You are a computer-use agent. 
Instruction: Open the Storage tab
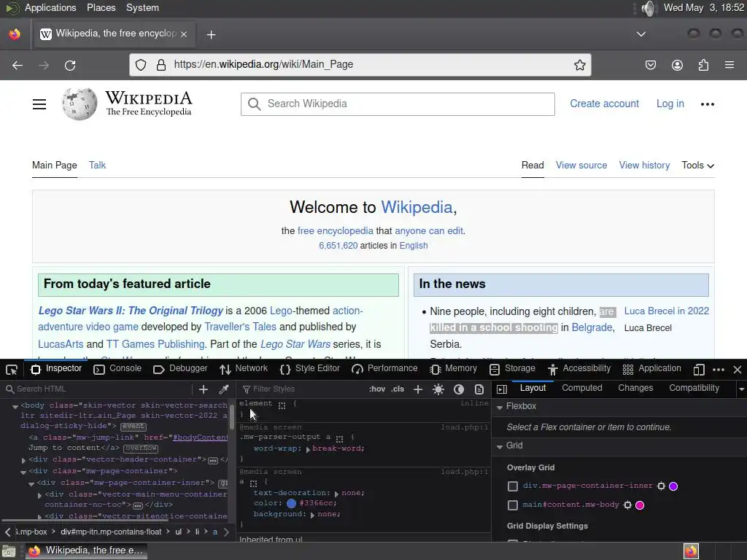click(513, 368)
